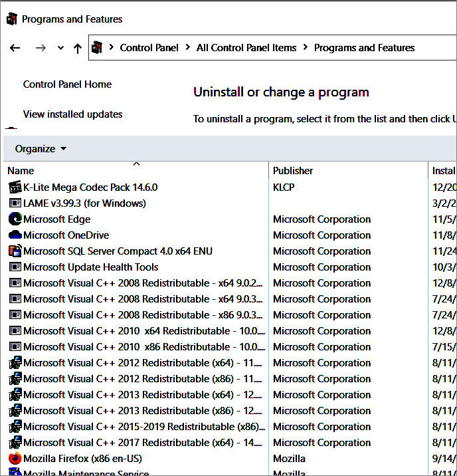The height and width of the screenshot is (476, 457).
Task: Select the Microsoft Edge program name
Action: pos(56,219)
